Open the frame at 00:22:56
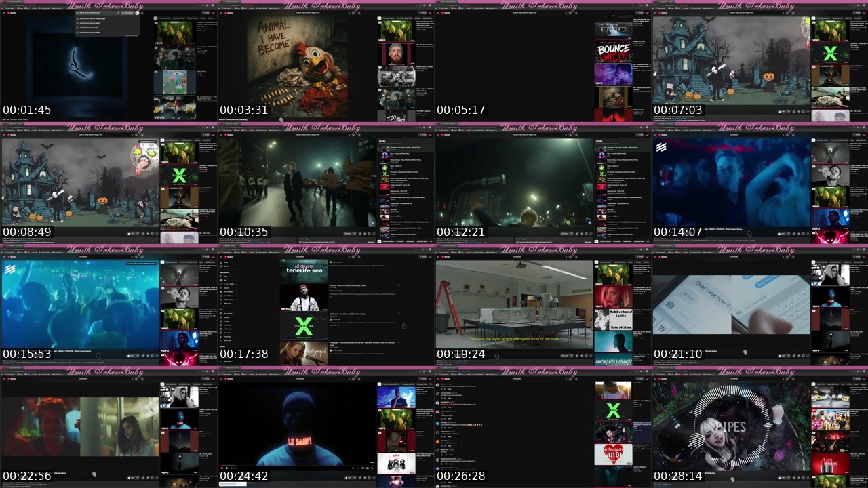 (108, 427)
